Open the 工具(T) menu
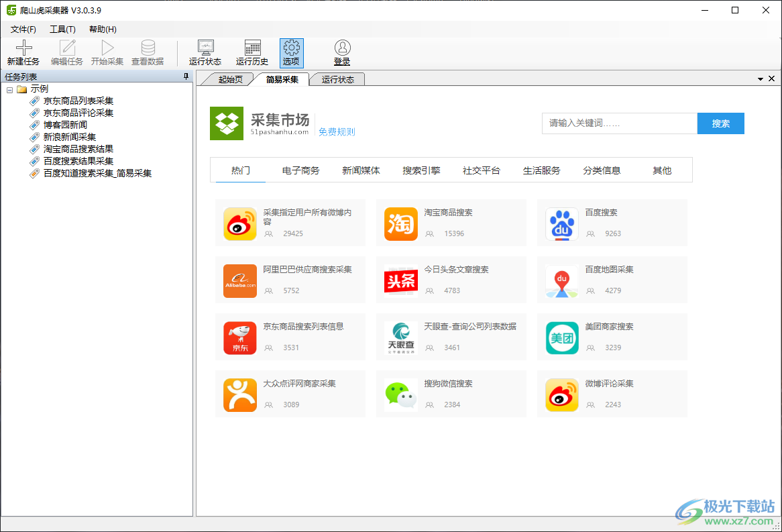 (62, 29)
